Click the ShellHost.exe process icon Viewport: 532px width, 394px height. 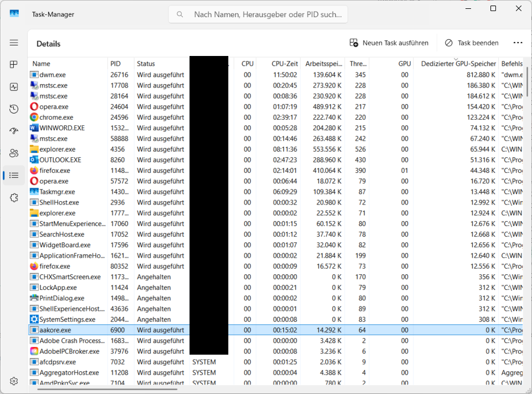(x=34, y=202)
